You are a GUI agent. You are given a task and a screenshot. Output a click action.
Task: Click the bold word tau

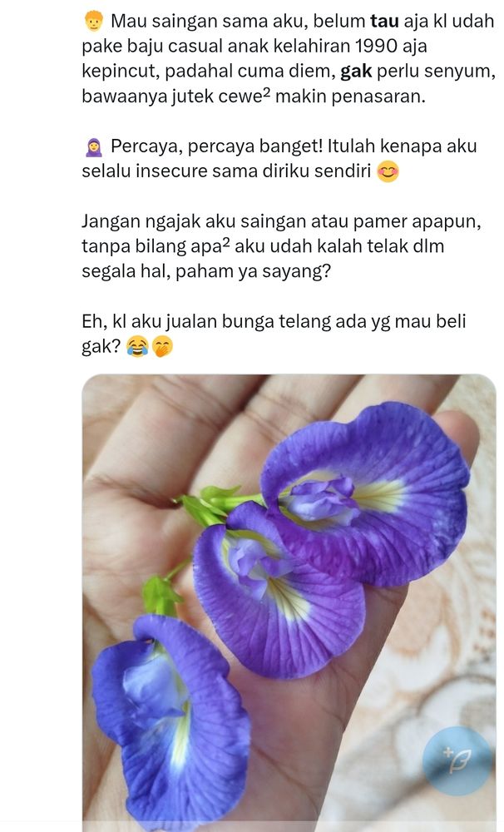(384, 22)
